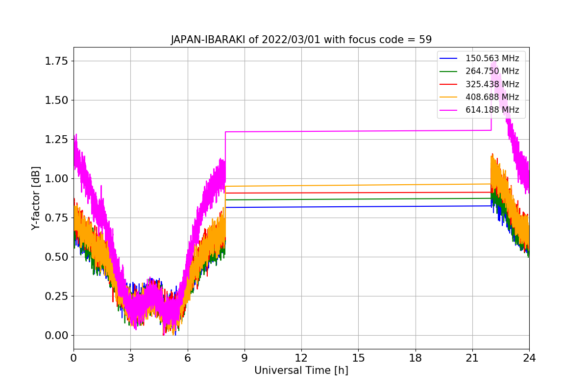588x392 pixels.
Task: Click the plot title "JAPAN-IBARAKI of 2022/03/01 with focus code = 59"
Action: [x=301, y=40]
